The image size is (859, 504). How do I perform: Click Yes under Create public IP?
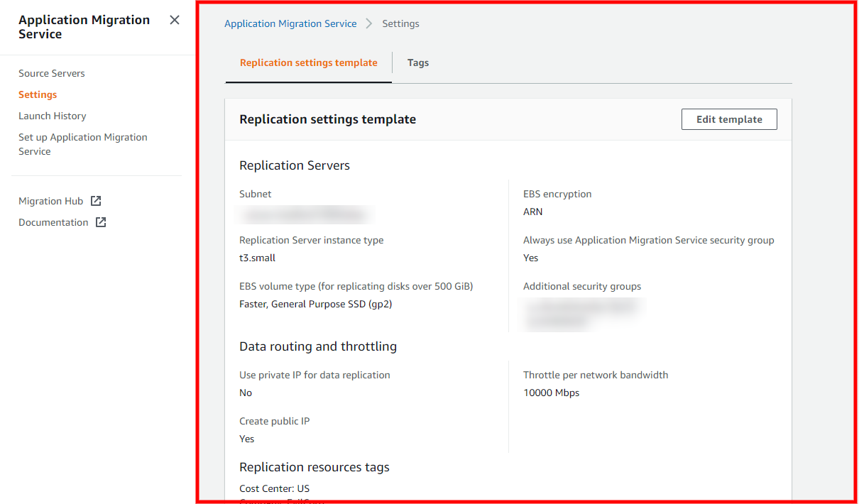pos(247,439)
